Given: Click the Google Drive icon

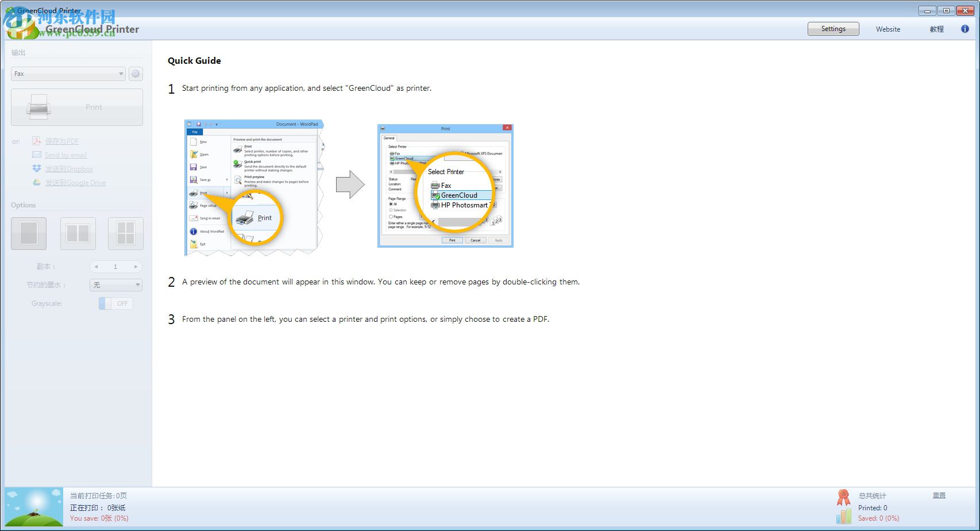Looking at the screenshot, I should [36, 182].
